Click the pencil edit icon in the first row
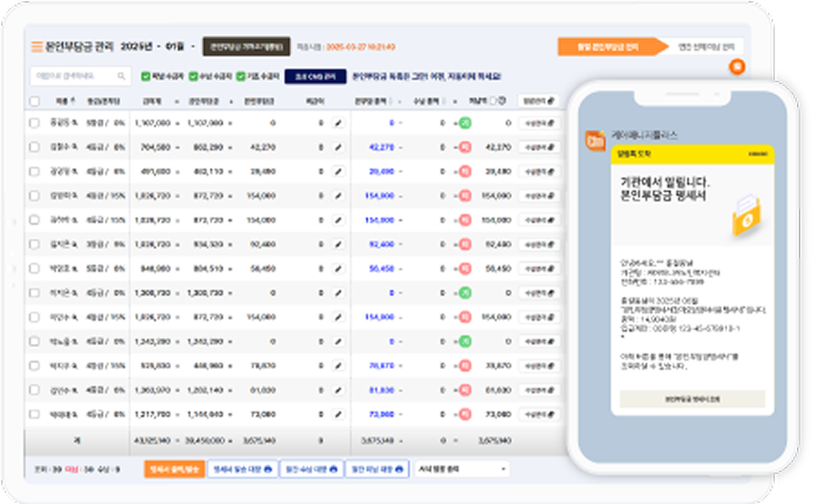The width and height of the screenshot is (834, 504). [x=338, y=122]
